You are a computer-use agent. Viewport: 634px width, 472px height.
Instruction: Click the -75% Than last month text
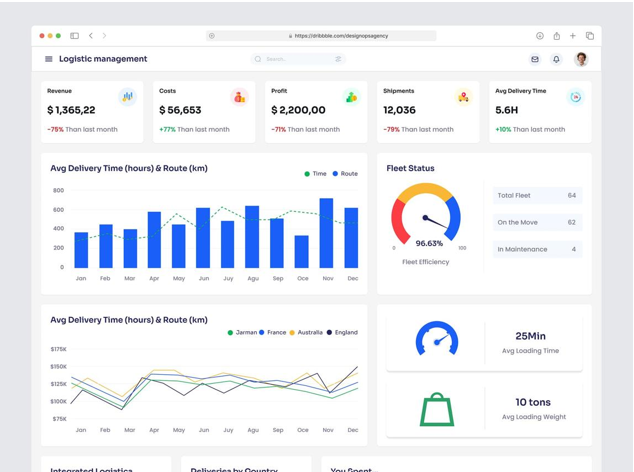coord(82,129)
